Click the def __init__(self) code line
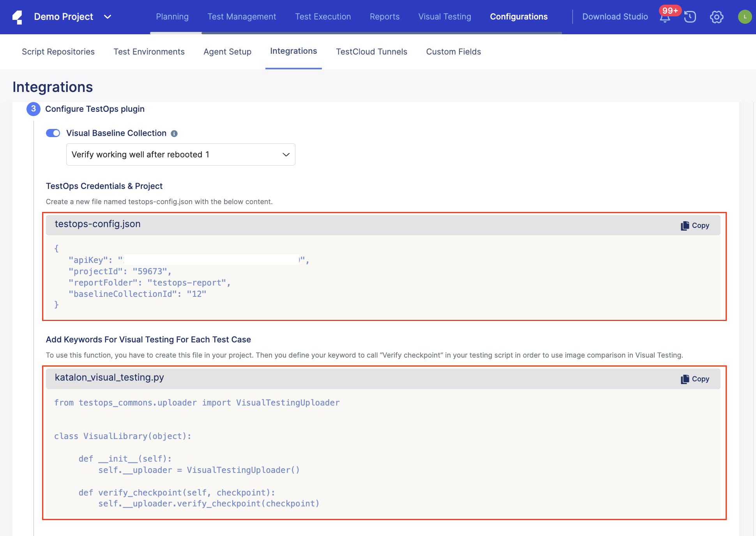 click(x=125, y=459)
